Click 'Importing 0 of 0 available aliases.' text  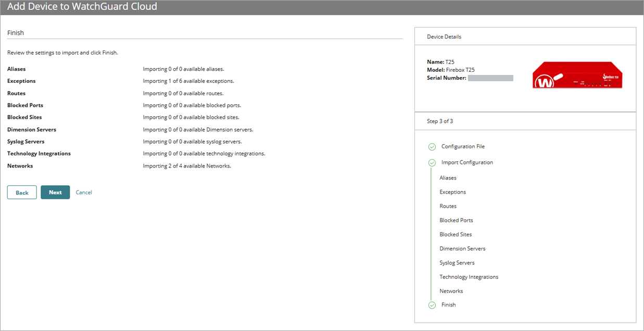click(183, 69)
